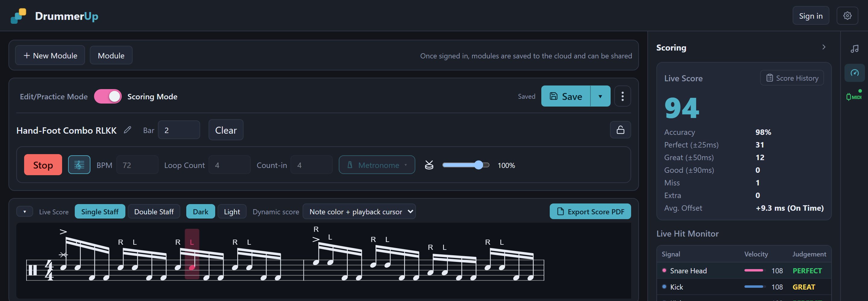The height and width of the screenshot is (301, 868).
Task: Click the drum volume icon
Action: 429,165
